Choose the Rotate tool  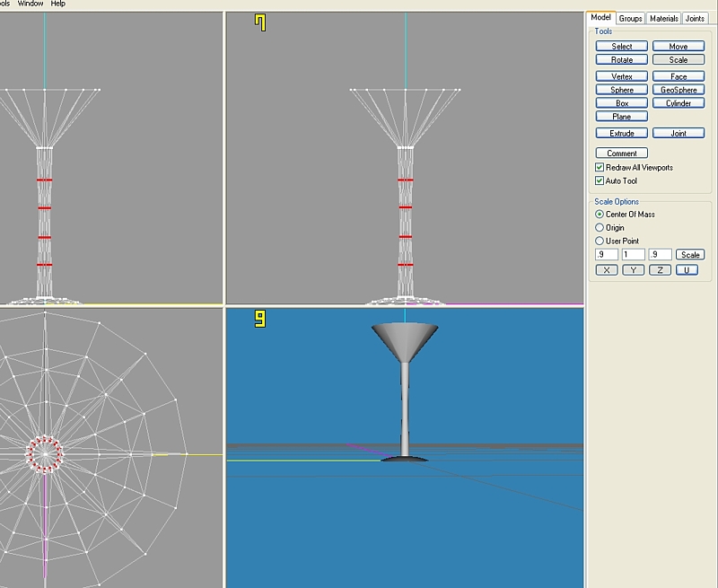click(621, 60)
